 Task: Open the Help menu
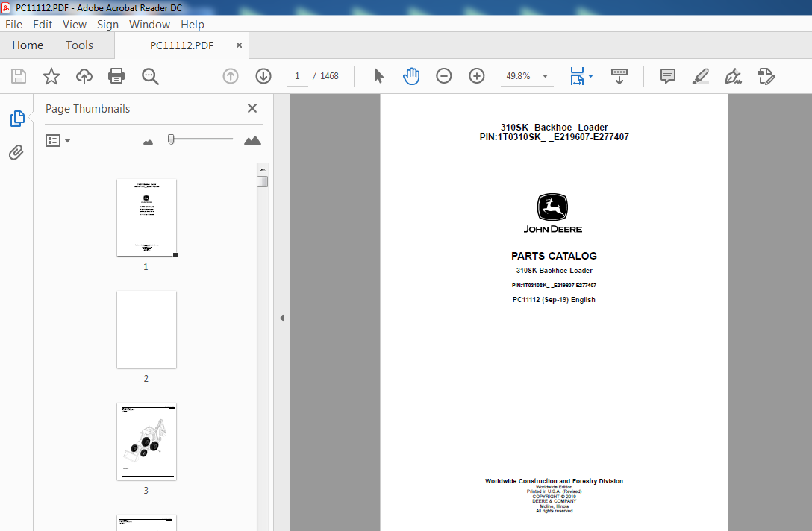click(192, 25)
